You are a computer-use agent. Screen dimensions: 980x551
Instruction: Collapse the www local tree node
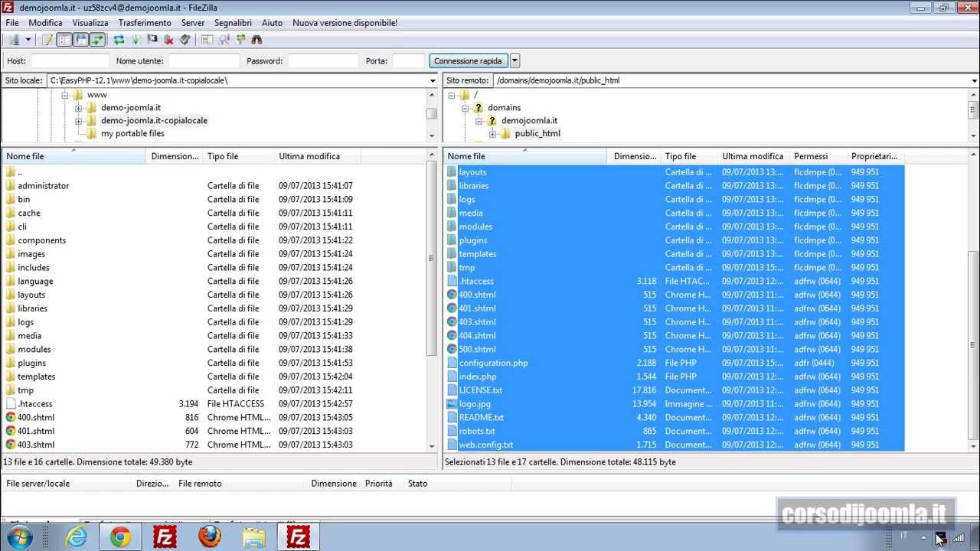(65, 96)
